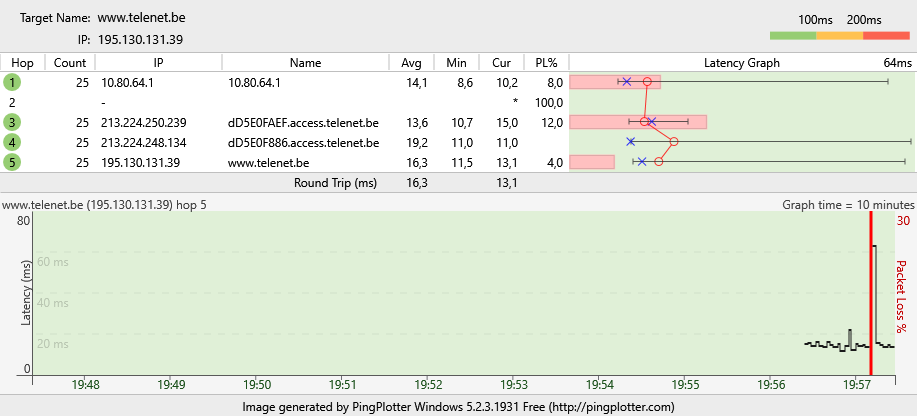This screenshot has width=917, height=416.
Task: Sort by the Avg column header
Action: click(412, 63)
